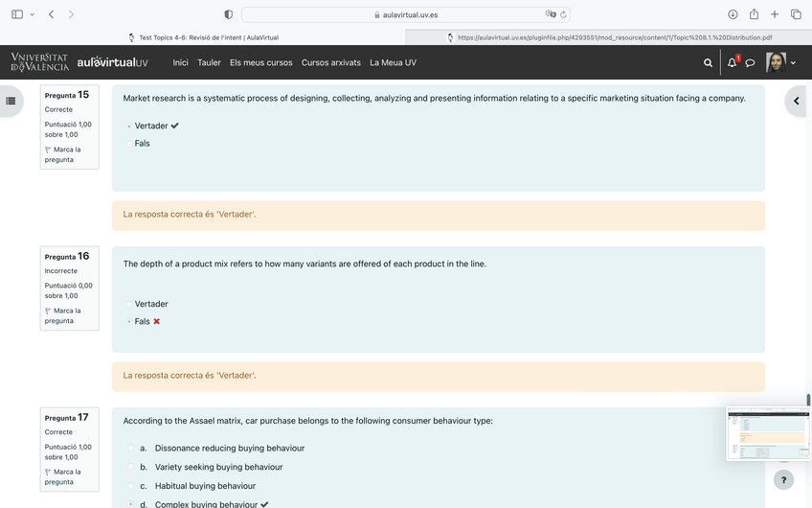Show Safari downloads

(733, 14)
